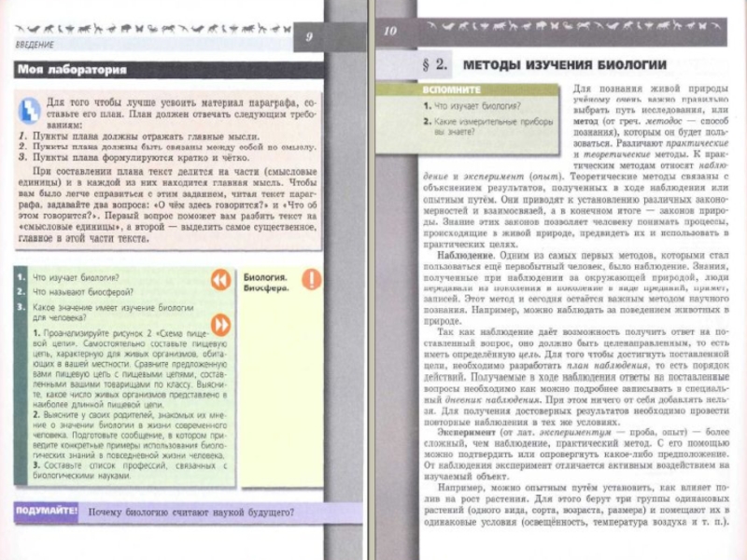The width and height of the screenshot is (747, 560).
Task: Select page number 9 in the header
Action: click(x=309, y=37)
